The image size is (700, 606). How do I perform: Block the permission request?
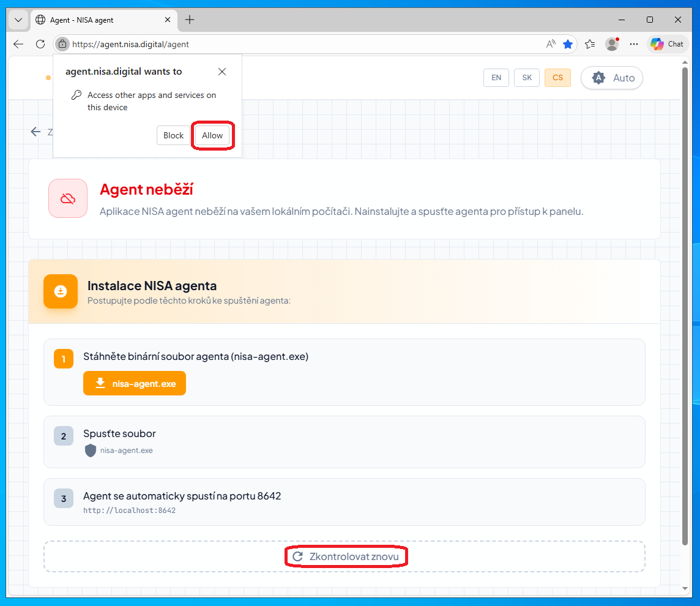point(173,135)
